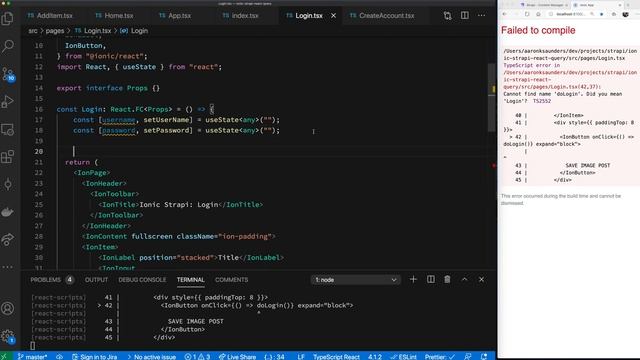The width and height of the screenshot is (640, 360).
Task: Open remote window indicator in status bar
Action: pyautogui.click(x=5, y=356)
